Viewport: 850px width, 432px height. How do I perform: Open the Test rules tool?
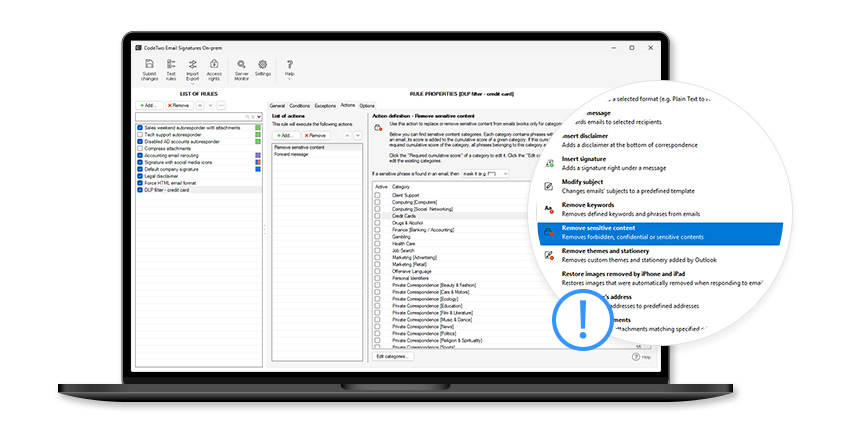point(171,65)
